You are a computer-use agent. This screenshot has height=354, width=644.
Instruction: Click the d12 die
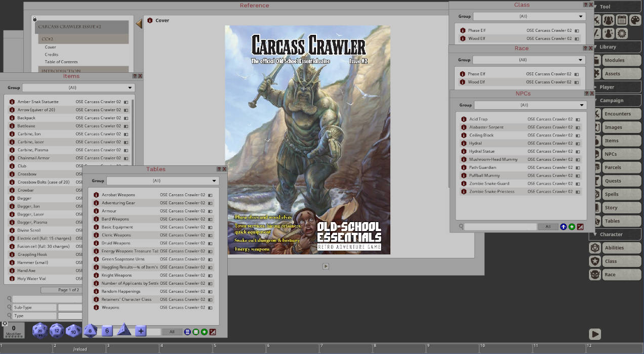click(57, 331)
